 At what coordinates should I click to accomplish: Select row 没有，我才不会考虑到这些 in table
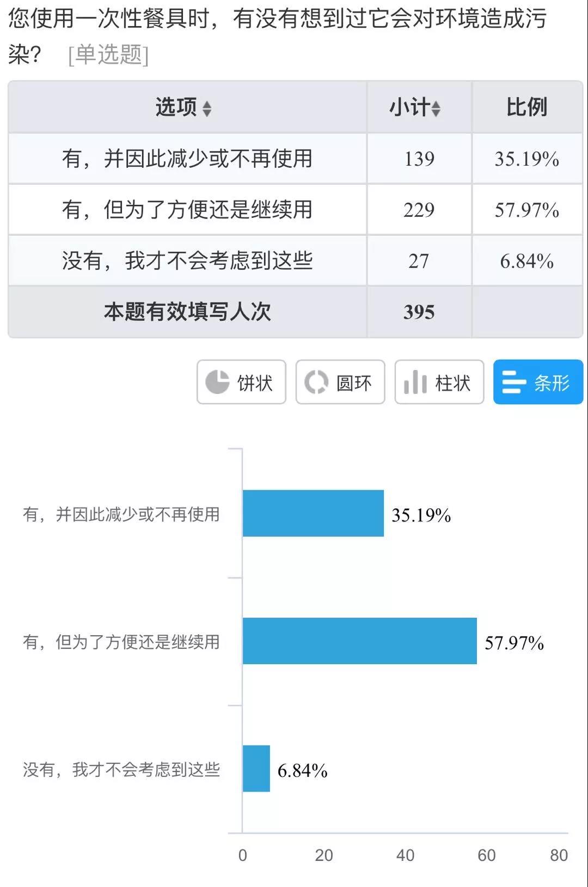tap(187, 260)
